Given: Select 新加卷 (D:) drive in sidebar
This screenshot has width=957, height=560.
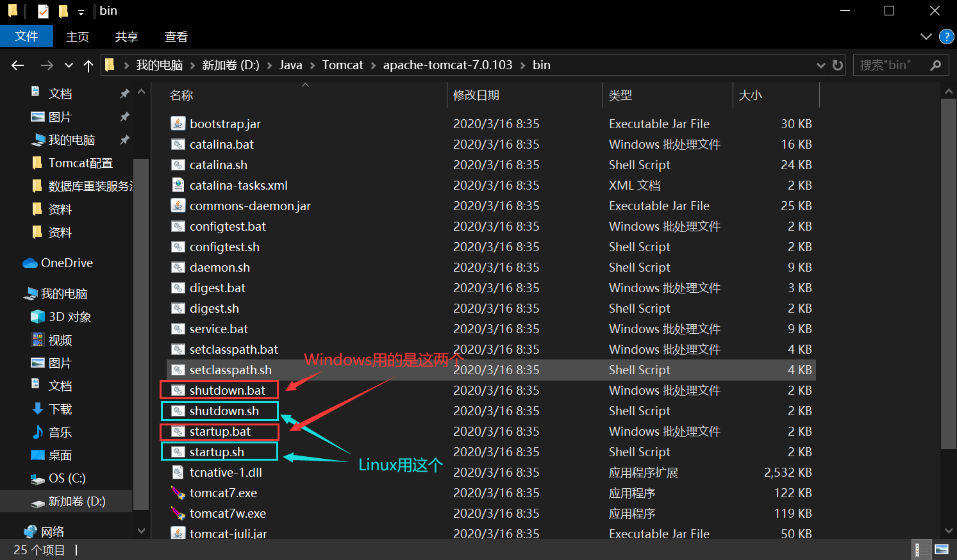Looking at the screenshot, I should tap(67, 502).
